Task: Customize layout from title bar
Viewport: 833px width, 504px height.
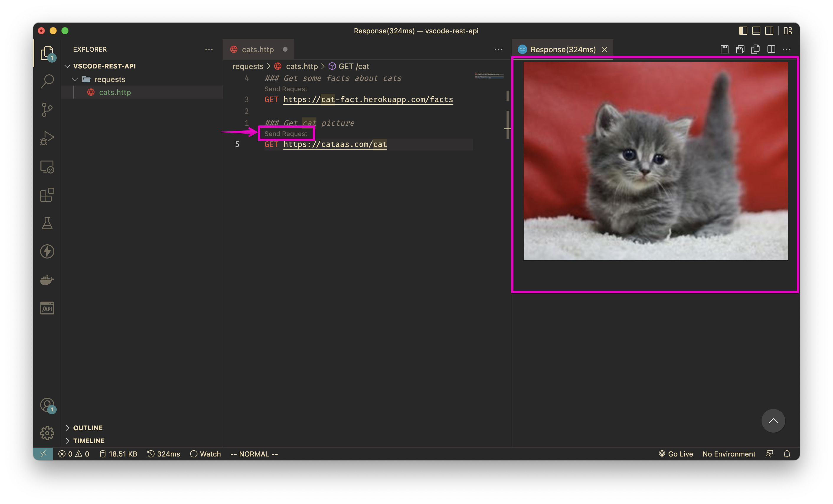Action: (788, 31)
